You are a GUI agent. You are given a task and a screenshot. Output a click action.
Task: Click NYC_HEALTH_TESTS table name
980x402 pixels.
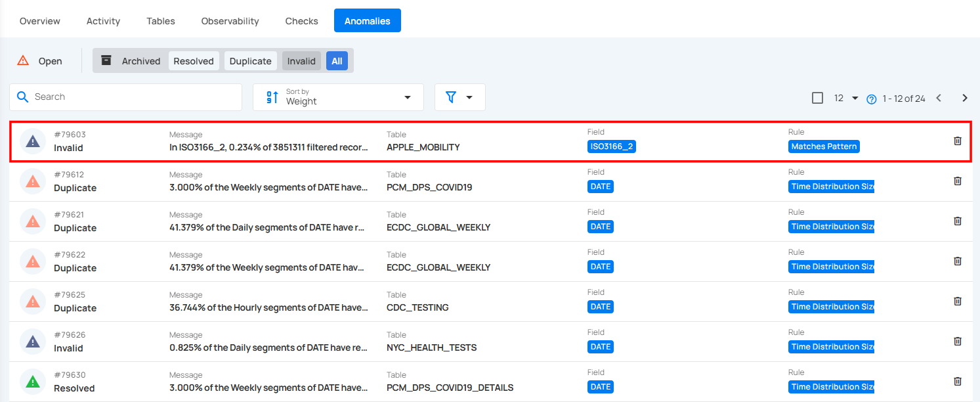pos(432,347)
